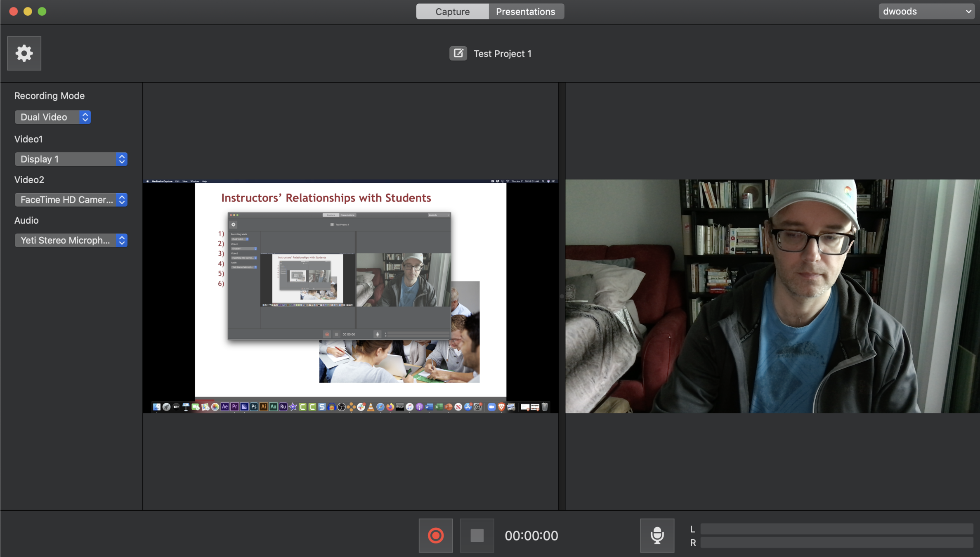This screenshot has height=557, width=980.
Task: Click the Test Project 1 title
Action: 502,54
